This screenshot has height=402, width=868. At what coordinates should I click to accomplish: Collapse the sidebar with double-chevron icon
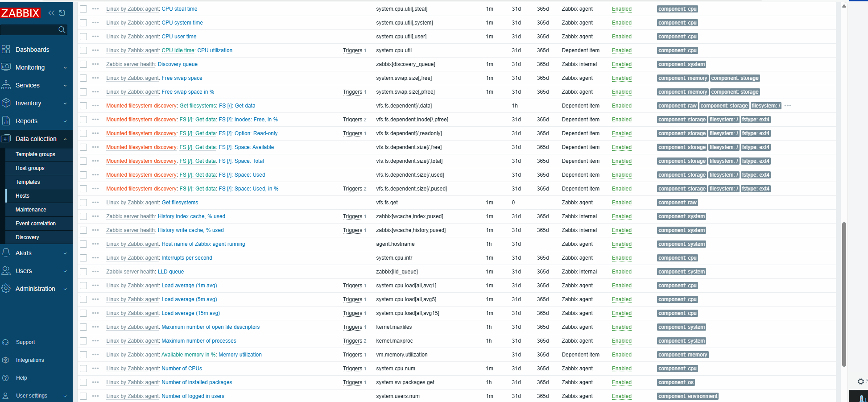coord(51,13)
